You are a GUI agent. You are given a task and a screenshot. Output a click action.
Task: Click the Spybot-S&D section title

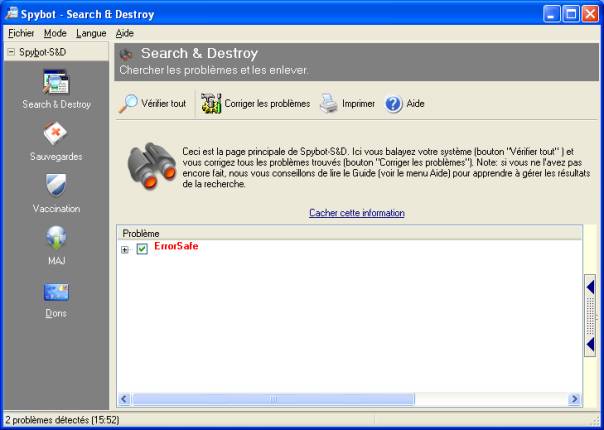coord(43,52)
